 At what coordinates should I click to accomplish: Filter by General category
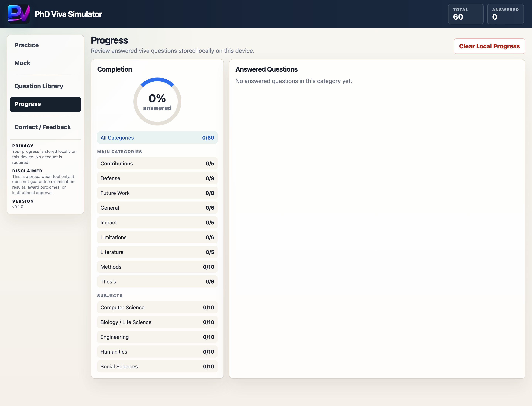tap(157, 208)
